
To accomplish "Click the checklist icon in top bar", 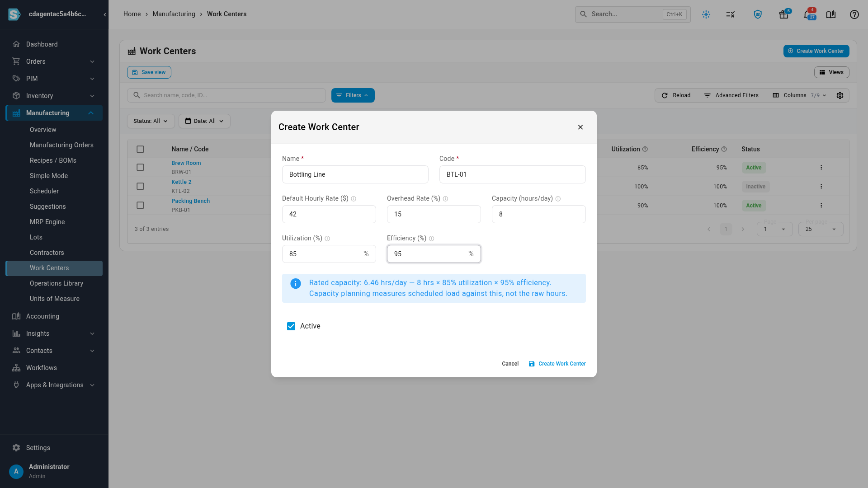I will (x=731, y=14).
